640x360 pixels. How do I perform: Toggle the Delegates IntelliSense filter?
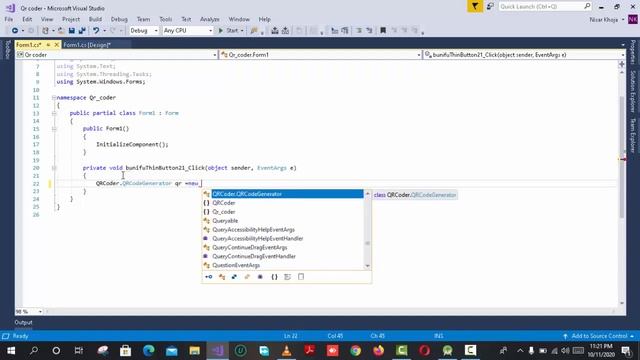(x=260, y=277)
